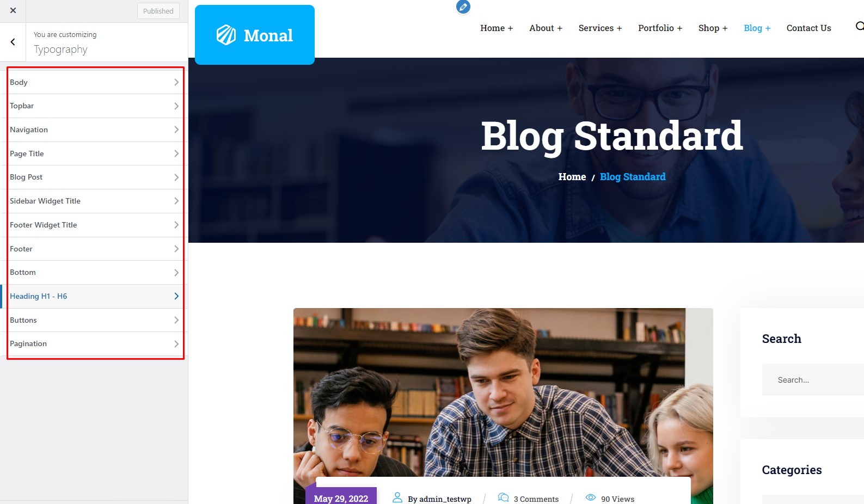
Task: Click the Published button
Action: coord(158,11)
